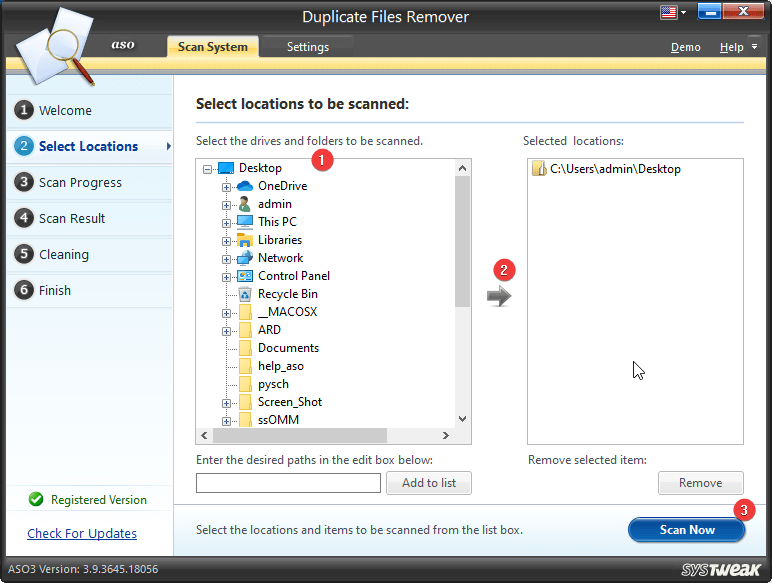772x583 pixels.
Task: Click the Recycle Bin icon
Action: (x=245, y=294)
